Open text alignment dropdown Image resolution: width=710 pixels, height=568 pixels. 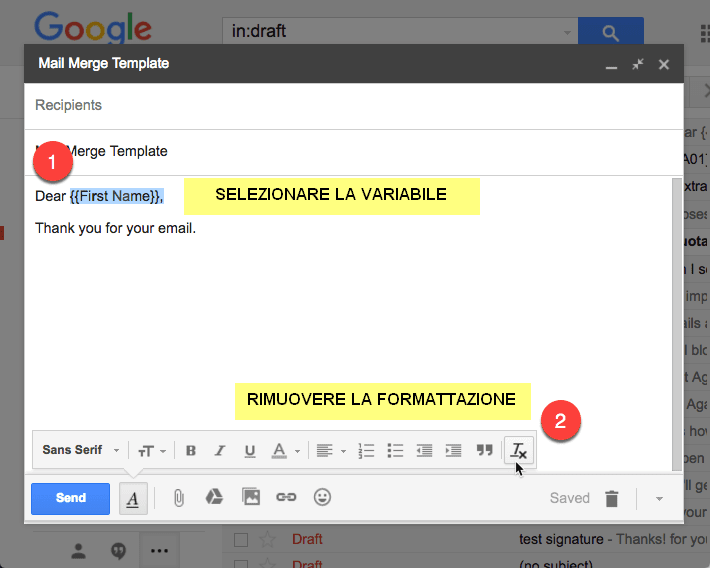331,450
